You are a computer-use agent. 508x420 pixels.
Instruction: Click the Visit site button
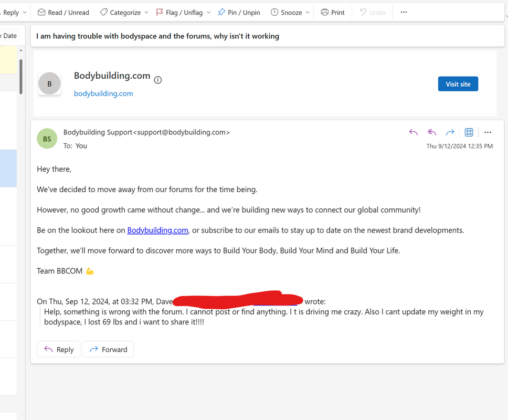[458, 84]
